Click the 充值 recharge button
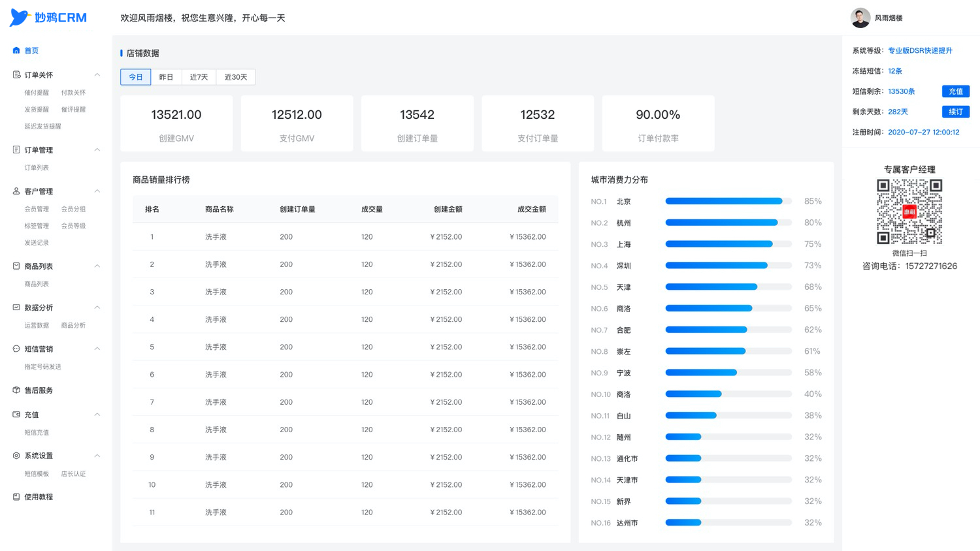 click(955, 91)
